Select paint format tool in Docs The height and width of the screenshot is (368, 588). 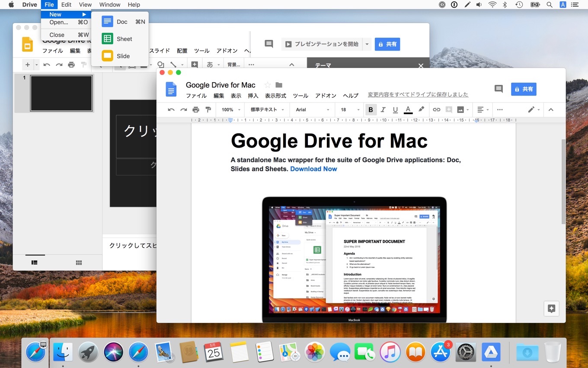(x=208, y=110)
